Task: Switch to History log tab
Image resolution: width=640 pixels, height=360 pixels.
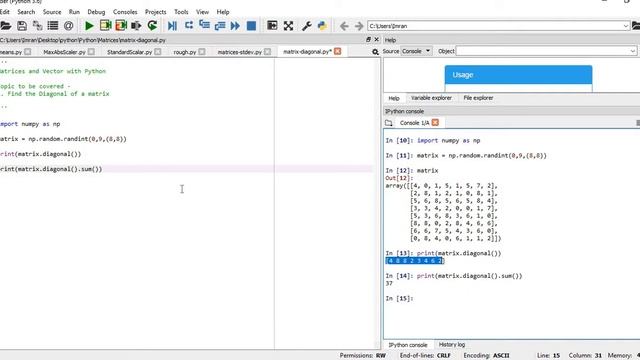Action: [x=451, y=345]
